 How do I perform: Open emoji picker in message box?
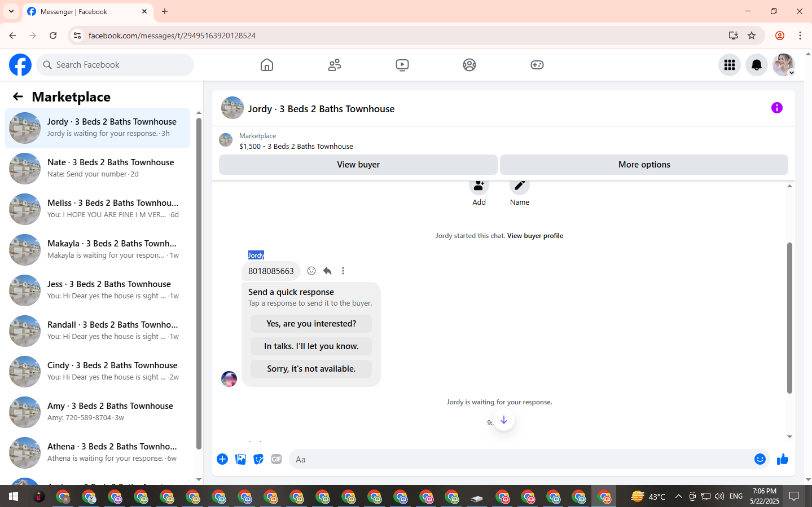point(760,459)
